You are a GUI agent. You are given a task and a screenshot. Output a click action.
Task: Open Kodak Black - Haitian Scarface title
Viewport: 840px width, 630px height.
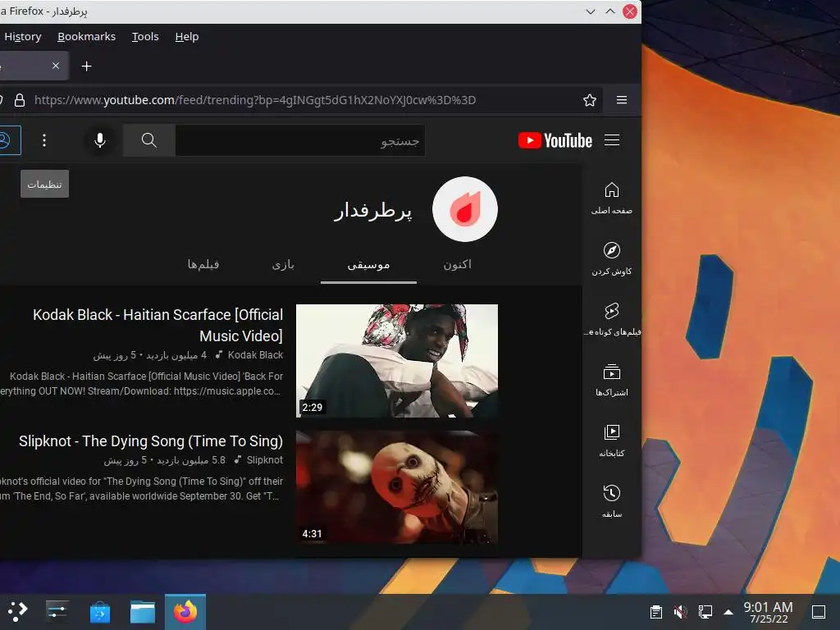point(158,325)
